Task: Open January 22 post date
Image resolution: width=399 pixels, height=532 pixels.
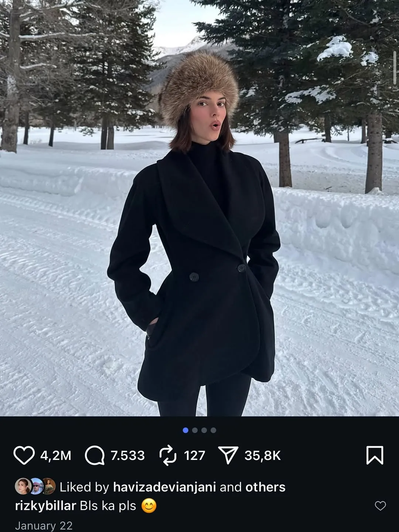Action: tap(44, 525)
